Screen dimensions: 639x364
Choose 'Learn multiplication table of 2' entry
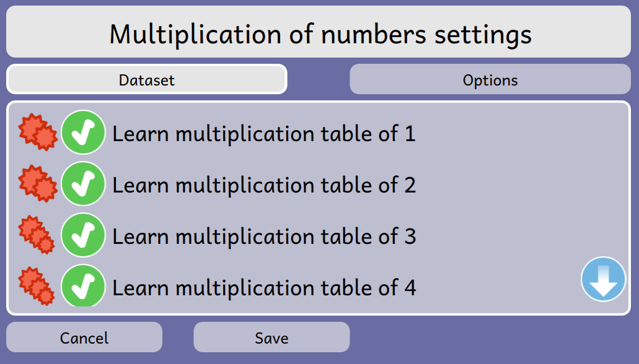pyautogui.click(x=264, y=185)
